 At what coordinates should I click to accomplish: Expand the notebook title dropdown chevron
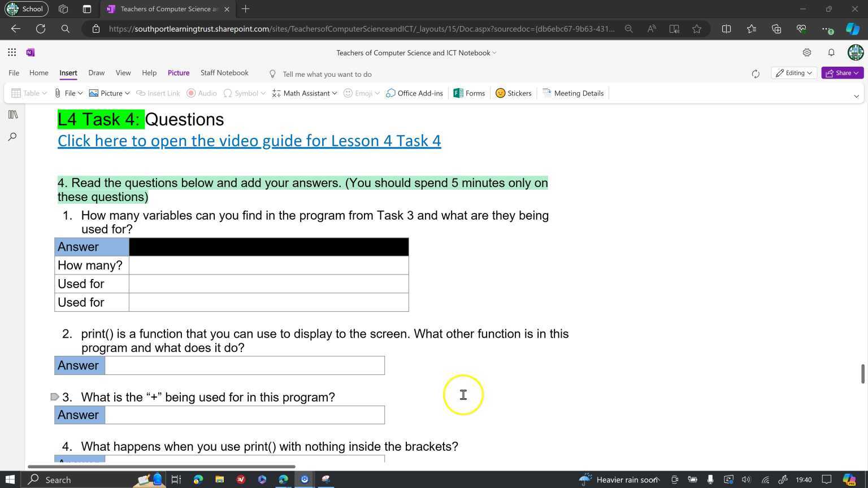(493, 53)
